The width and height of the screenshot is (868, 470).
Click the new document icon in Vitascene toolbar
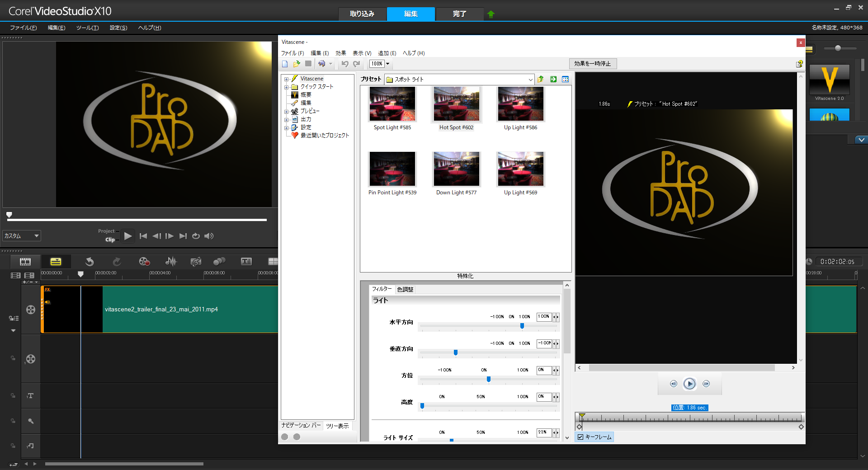(285, 64)
